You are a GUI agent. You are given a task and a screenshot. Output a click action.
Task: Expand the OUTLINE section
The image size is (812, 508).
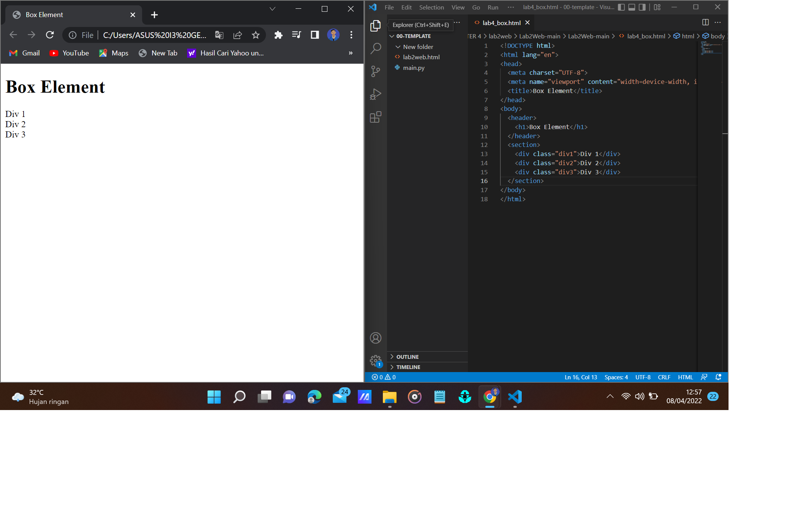pyautogui.click(x=427, y=357)
